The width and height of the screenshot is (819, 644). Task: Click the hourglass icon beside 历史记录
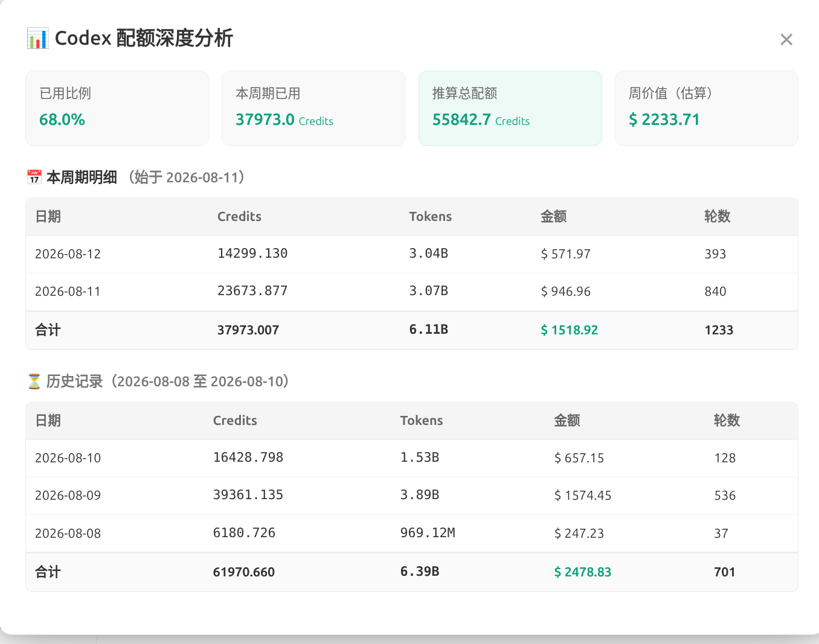(34, 381)
